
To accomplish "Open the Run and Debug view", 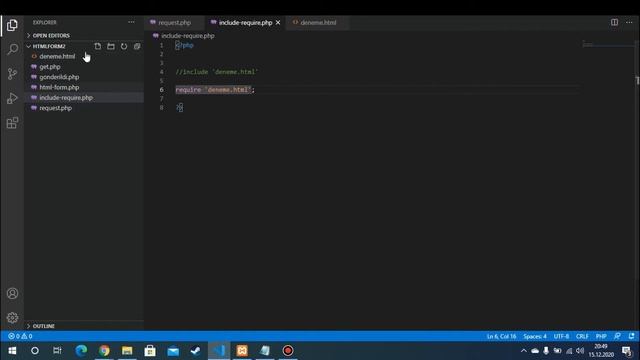I will (12, 98).
